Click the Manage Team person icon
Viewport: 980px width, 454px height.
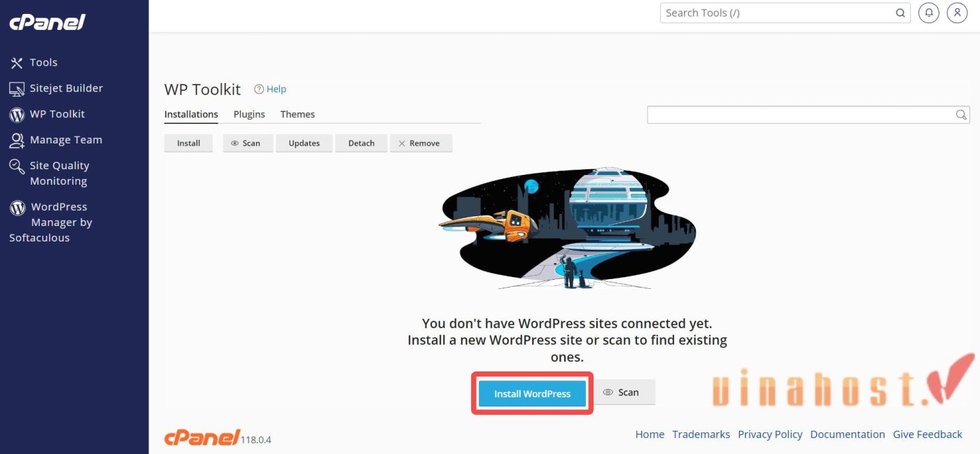coord(17,141)
